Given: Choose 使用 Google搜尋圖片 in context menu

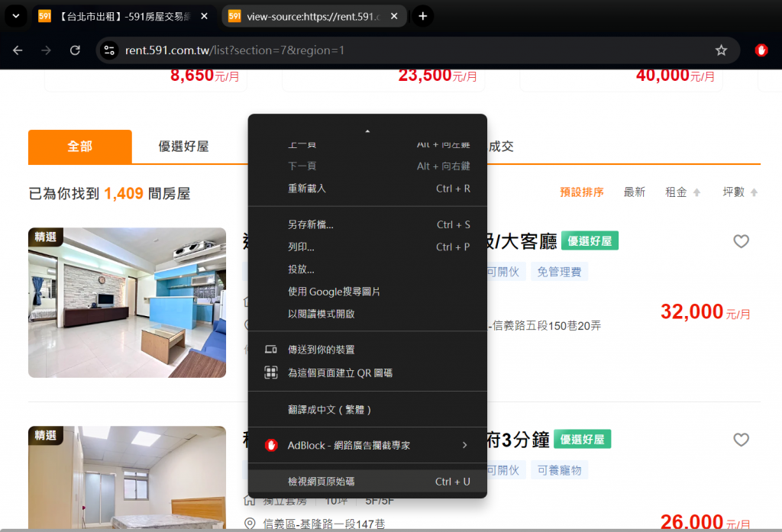Looking at the screenshot, I should [367, 292].
